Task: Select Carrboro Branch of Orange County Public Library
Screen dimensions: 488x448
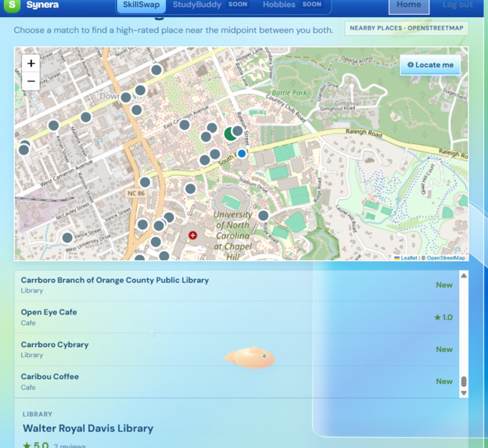Action: tap(236, 285)
